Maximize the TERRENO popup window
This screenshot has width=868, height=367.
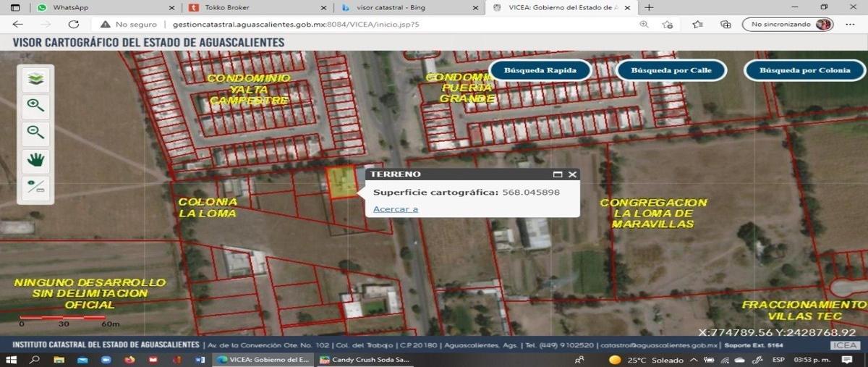[558, 174]
